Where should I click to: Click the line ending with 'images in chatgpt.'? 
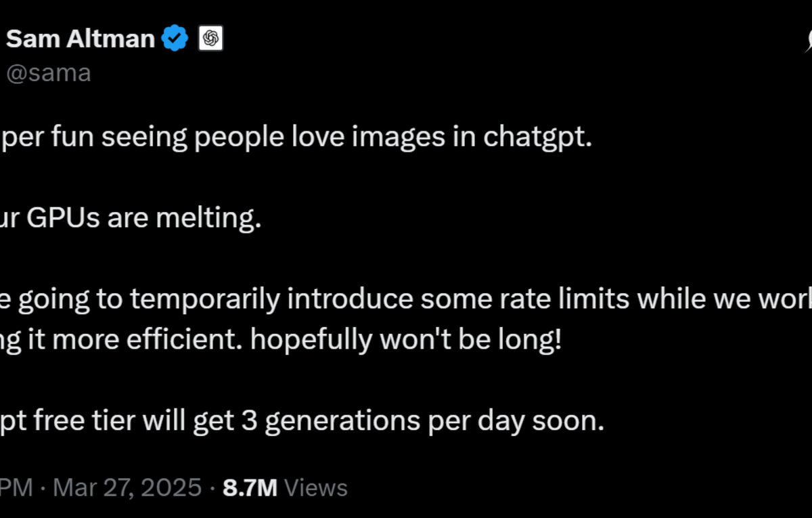(296, 138)
